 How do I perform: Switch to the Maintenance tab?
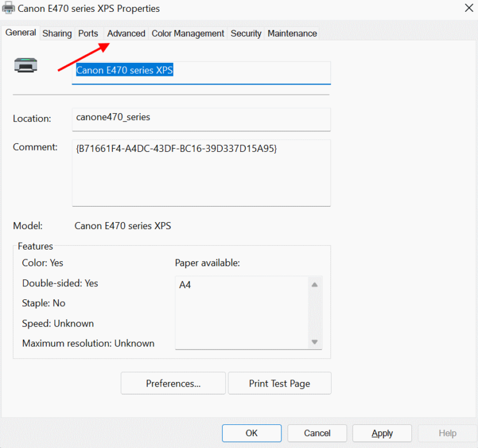pyautogui.click(x=292, y=34)
